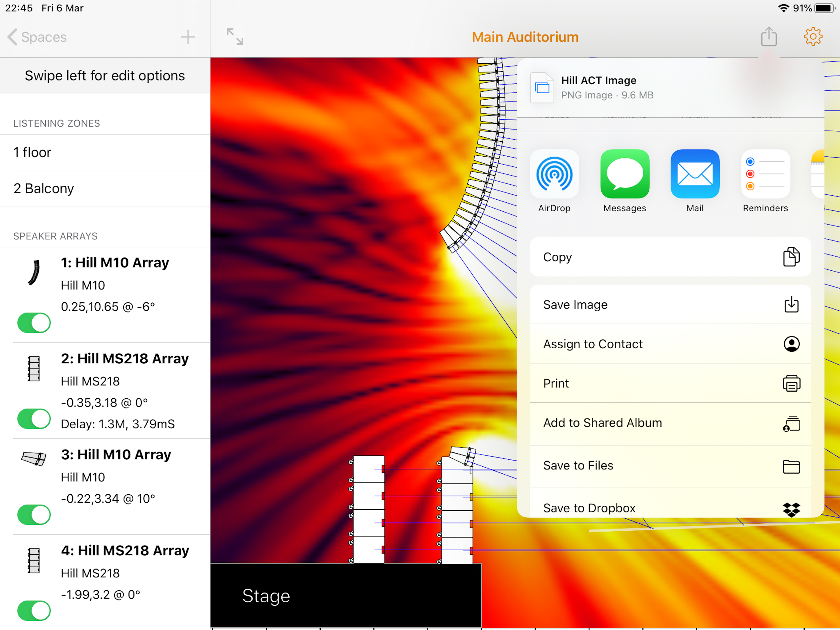Image resolution: width=840 pixels, height=630 pixels.
Task: Add a new item with plus icon
Action: click(x=188, y=37)
